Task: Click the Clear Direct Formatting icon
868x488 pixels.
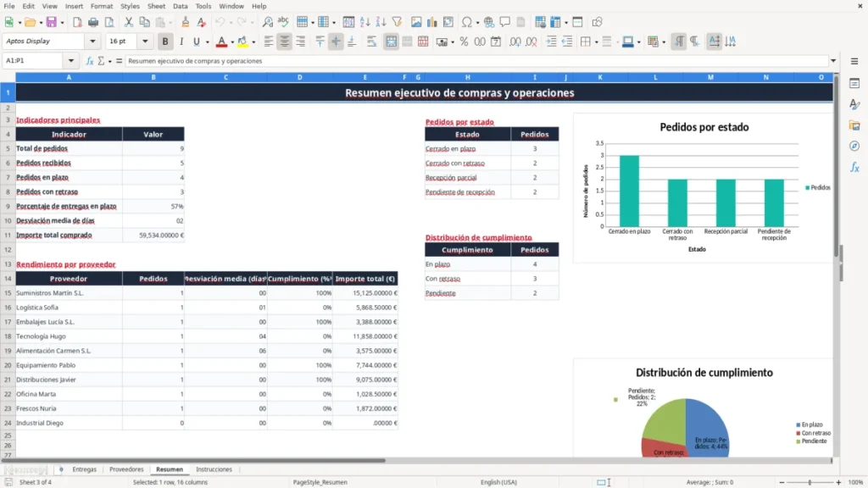Action: coord(202,22)
